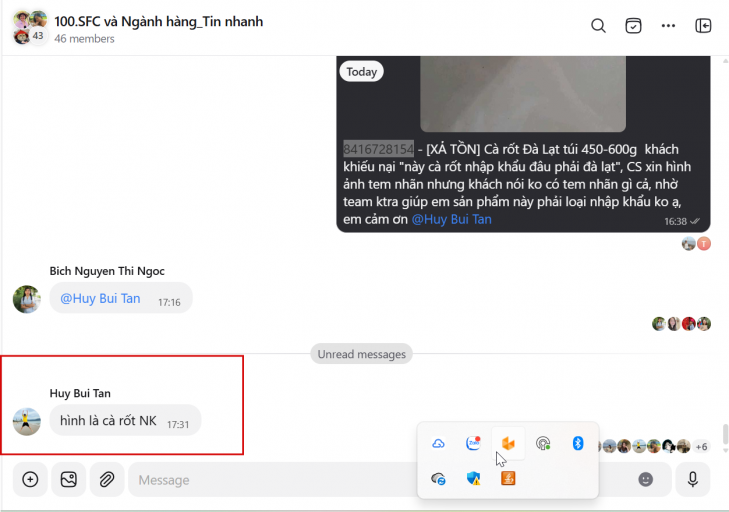Open the group avatar of 100.SFC chat
Image resolution: width=729 pixels, height=512 pixels.
click(30, 27)
